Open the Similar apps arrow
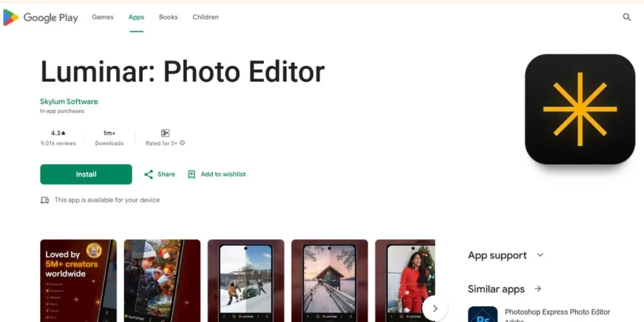Screen dimensions: 644x322 [538, 289]
